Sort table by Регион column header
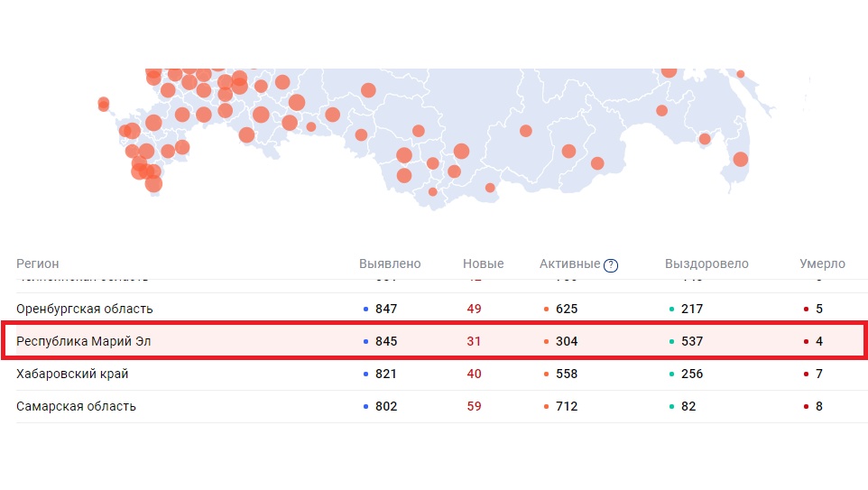868x490 pixels. pos(38,264)
